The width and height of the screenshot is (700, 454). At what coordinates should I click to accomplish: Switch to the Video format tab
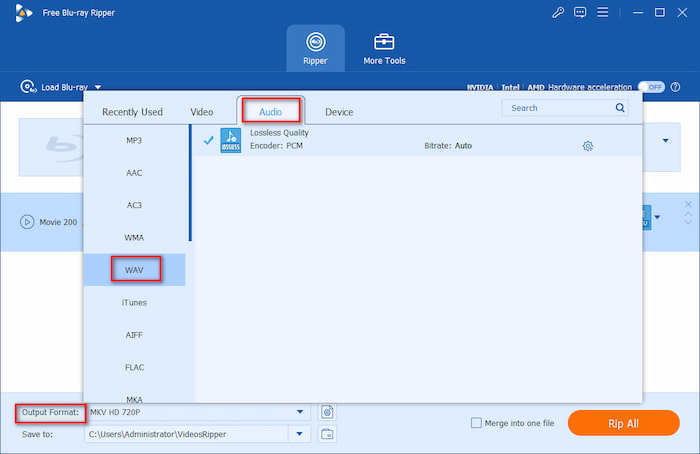coord(202,112)
